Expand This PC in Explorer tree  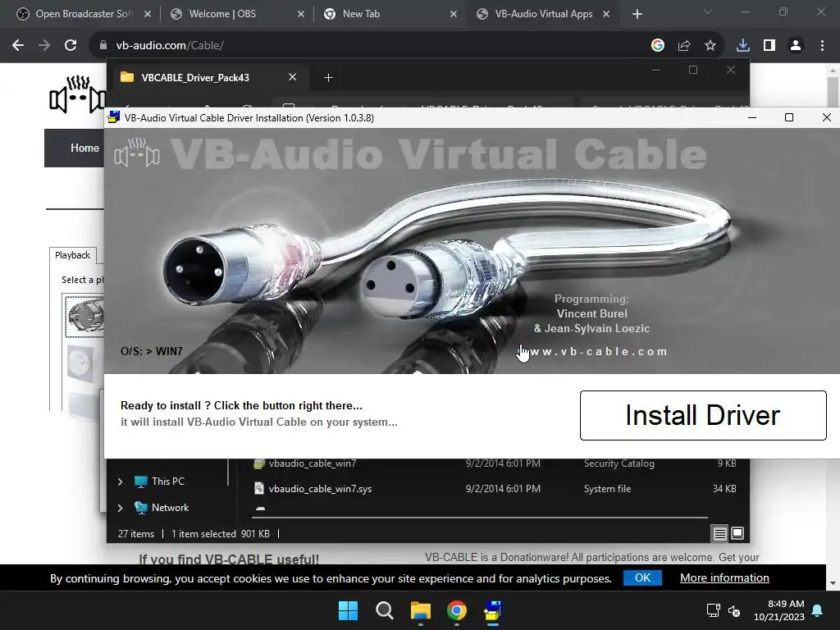(x=120, y=482)
